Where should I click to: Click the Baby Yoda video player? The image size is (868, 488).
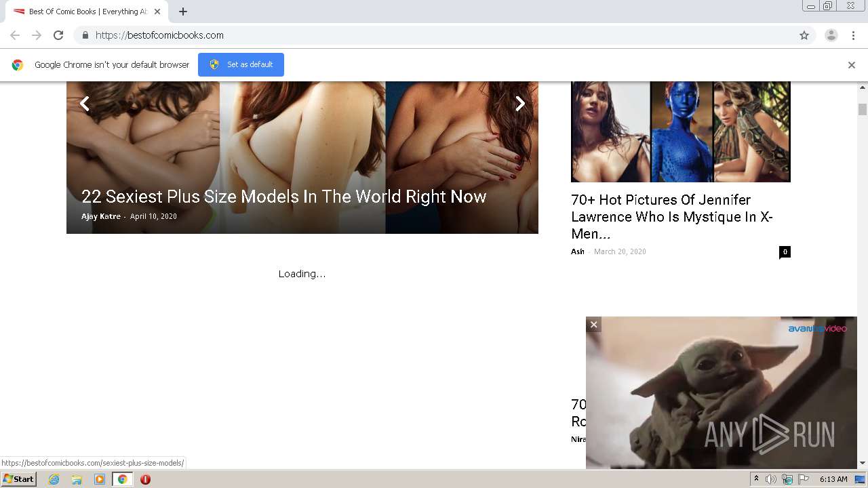pos(722,393)
